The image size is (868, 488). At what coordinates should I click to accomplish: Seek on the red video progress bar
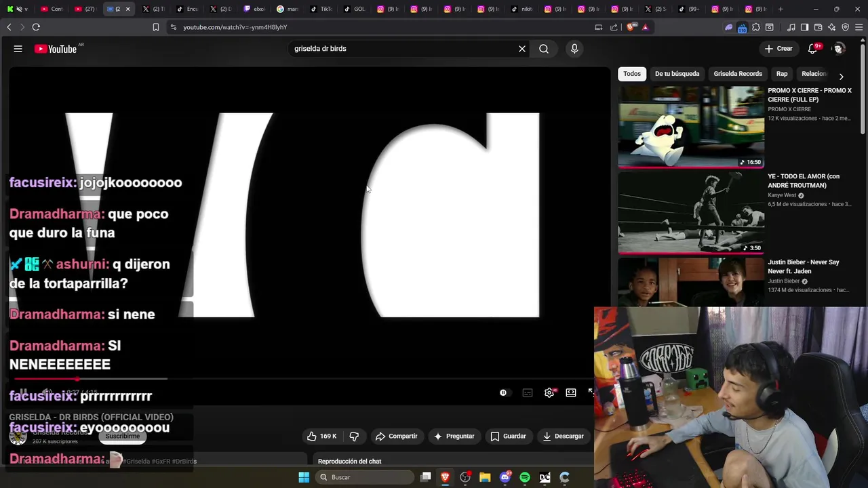[x=91, y=379]
